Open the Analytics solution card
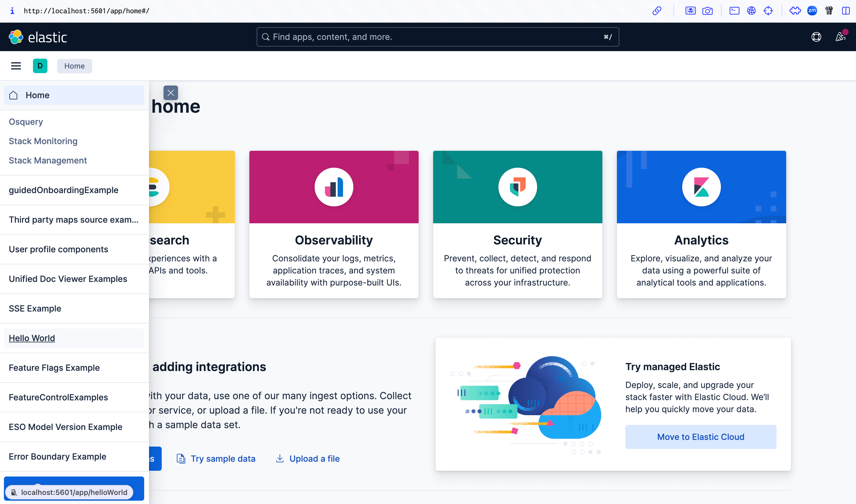This screenshot has height=504, width=856. click(x=702, y=225)
